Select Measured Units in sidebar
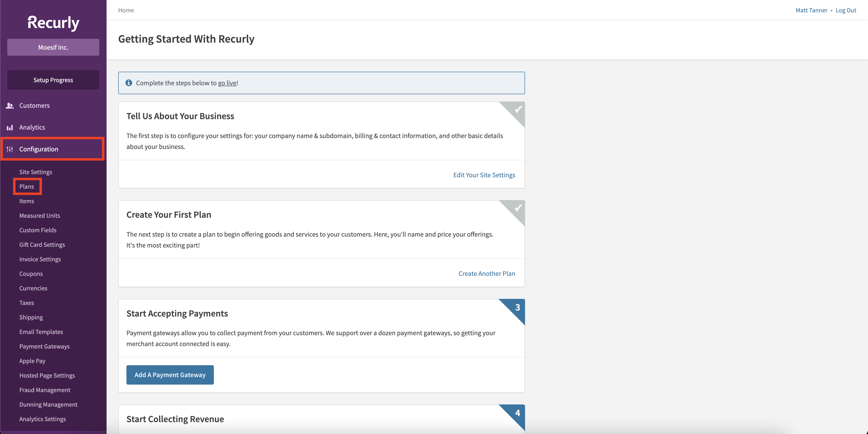The image size is (868, 434). pos(39,216)
